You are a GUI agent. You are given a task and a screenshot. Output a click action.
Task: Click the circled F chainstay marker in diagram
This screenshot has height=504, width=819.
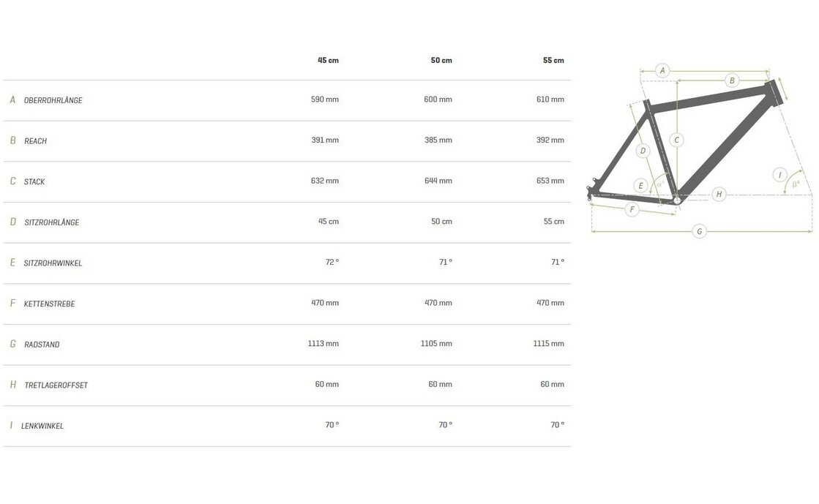[x=631, y=210]
